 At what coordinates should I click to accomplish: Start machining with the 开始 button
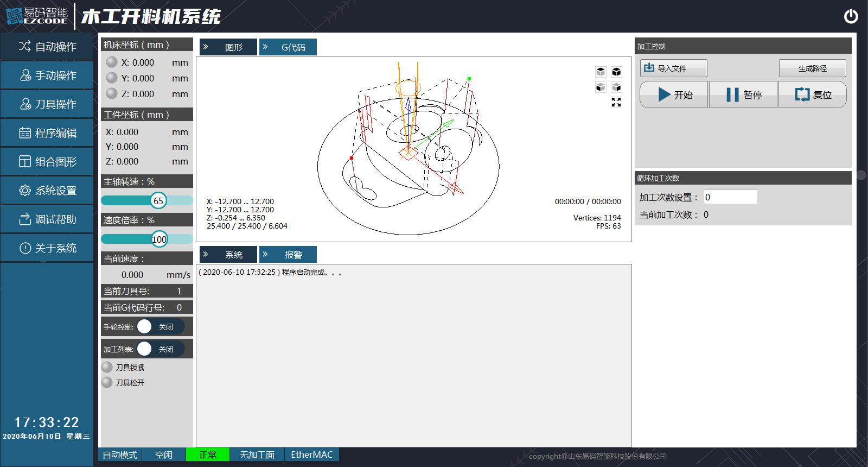(x=674, y=95)
